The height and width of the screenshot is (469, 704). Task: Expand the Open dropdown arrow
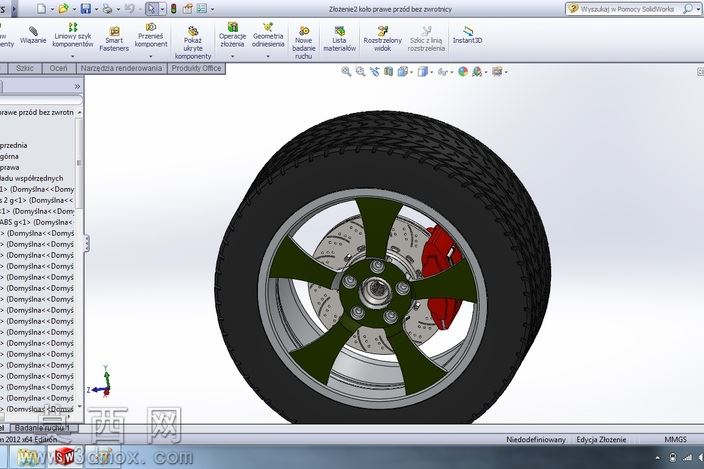(74, 9)
